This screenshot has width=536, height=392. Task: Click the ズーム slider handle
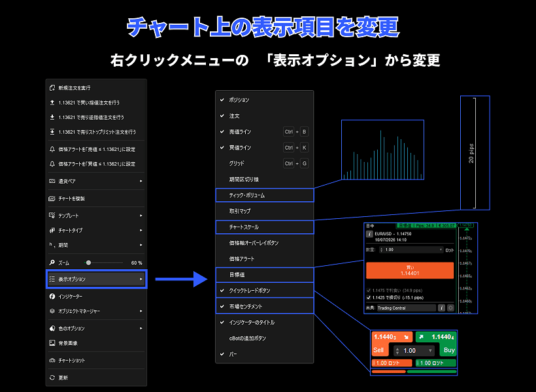[88, 263]
